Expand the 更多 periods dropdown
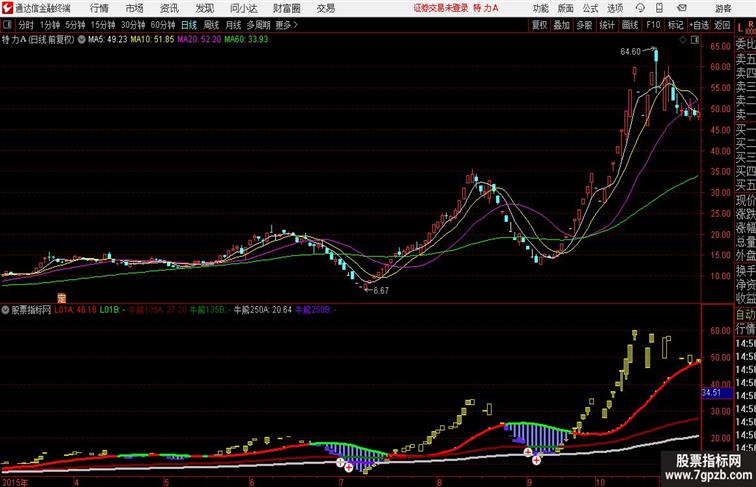 pos(286,25)
